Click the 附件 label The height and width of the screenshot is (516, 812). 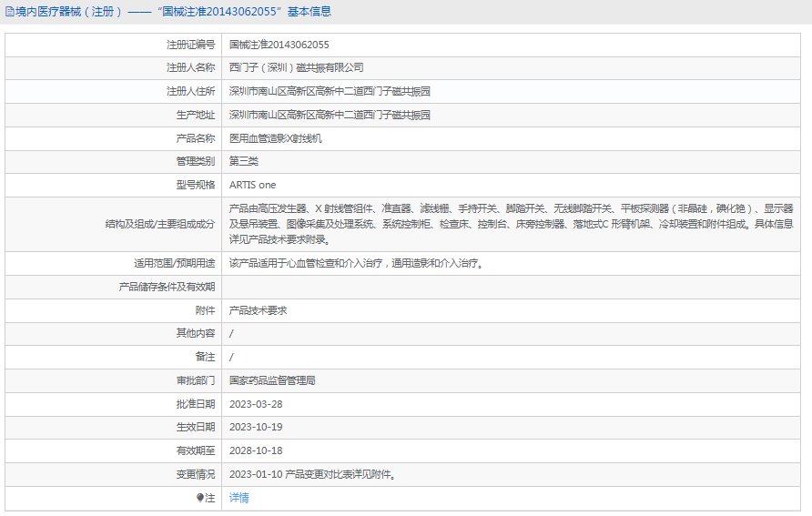(x=205, y=310)
